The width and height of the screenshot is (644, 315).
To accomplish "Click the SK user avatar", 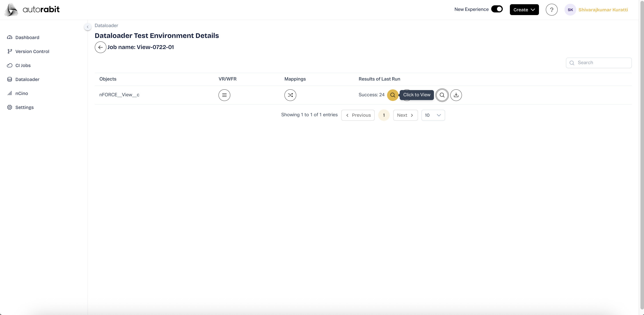I will point(570,10).
